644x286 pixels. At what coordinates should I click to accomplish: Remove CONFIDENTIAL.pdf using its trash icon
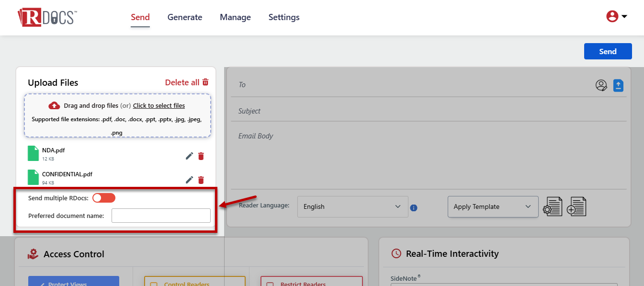[x=201, y=180]
